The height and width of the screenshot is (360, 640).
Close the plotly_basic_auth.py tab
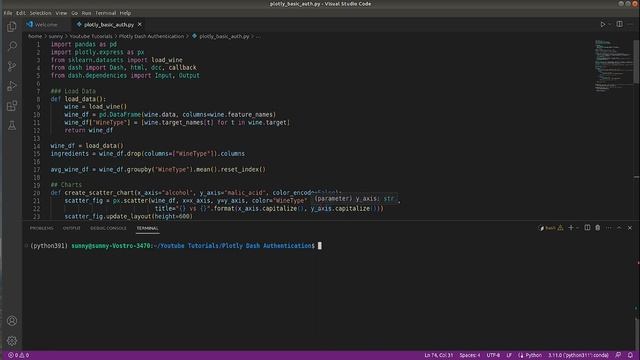tap(140, 24)
